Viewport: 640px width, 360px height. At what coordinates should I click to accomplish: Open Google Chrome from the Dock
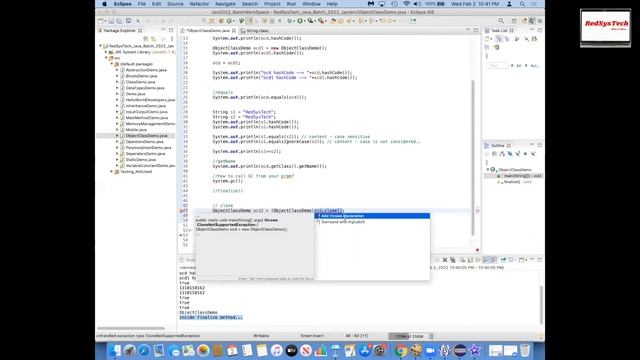[x=401, y=350]
